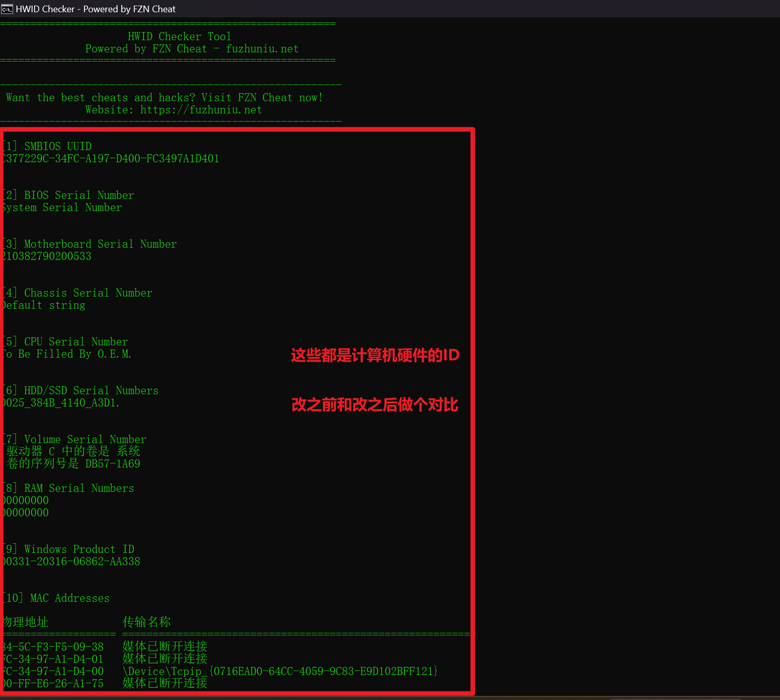Screen dimensions: 780x700
Task: Click the console icon in title bar
Action: (7, 9)
